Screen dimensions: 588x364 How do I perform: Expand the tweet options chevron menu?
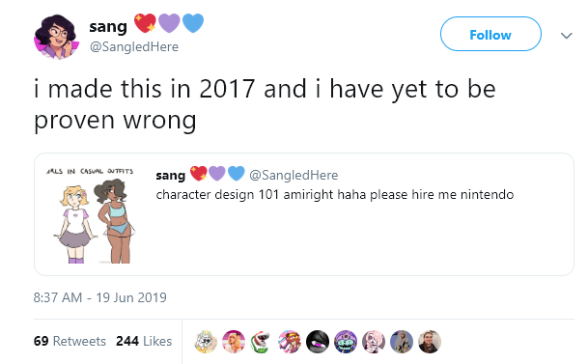(566, 36)
